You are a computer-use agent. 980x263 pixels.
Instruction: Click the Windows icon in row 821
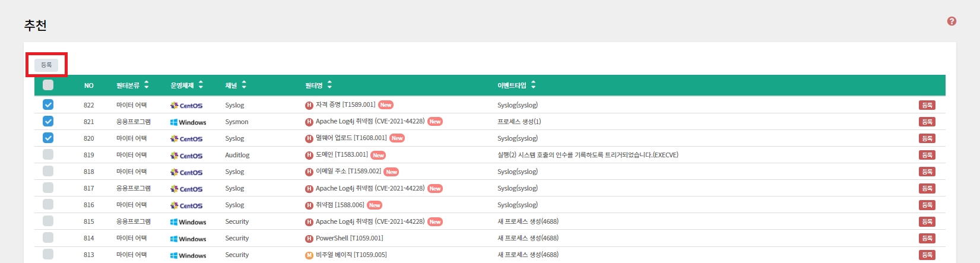174,122
